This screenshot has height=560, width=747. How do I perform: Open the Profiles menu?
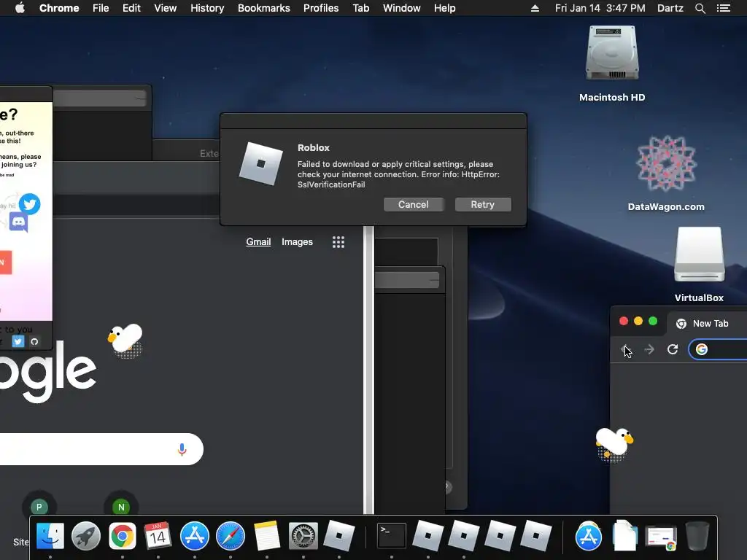pyautogui.click(x=321, y=8)
